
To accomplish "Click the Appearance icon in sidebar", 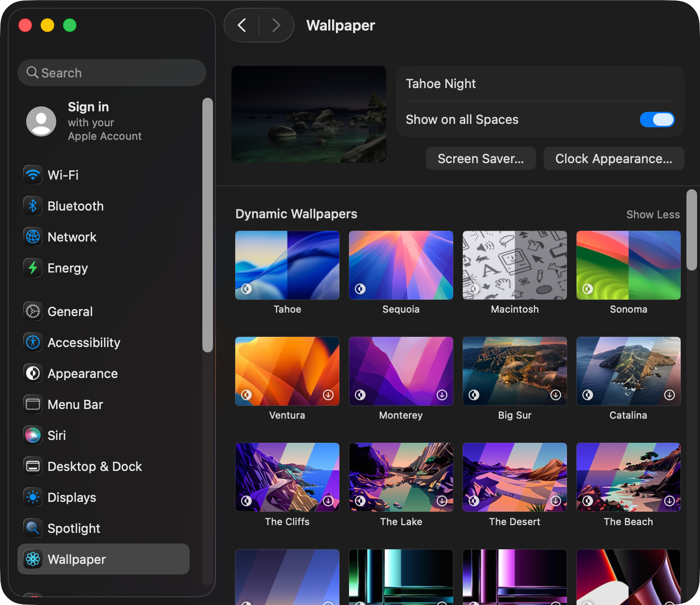I will (33, 373).
